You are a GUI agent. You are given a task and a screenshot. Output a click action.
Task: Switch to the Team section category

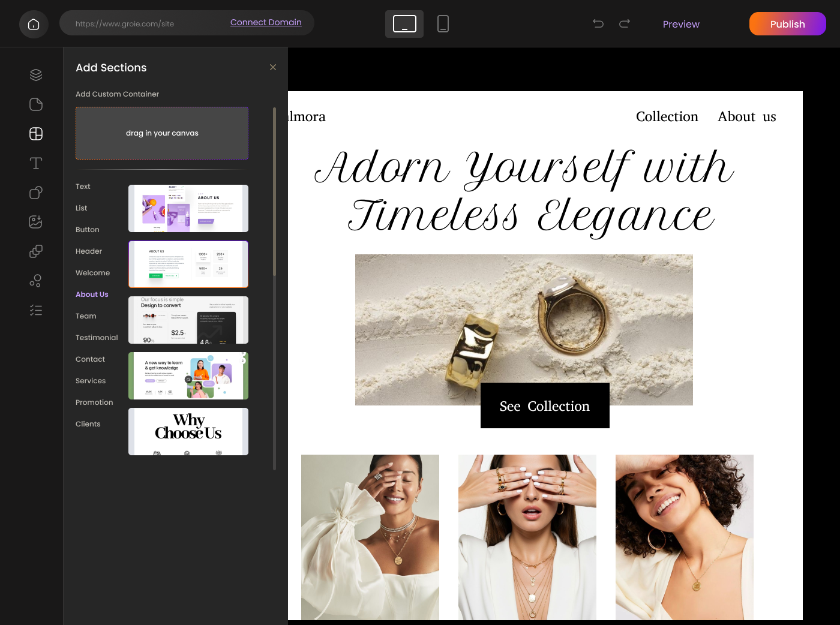86,315
